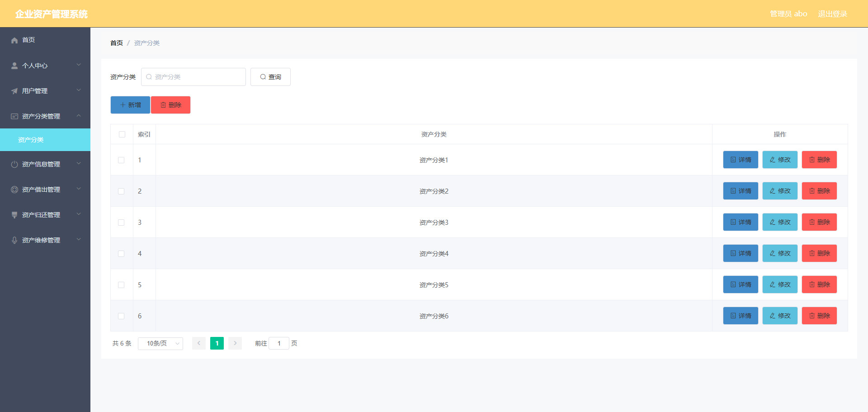This screenshot has height=412, width=868.
Task: Expand the 资产借出管理 menu chevron
Action: click(x=79, y=189)
